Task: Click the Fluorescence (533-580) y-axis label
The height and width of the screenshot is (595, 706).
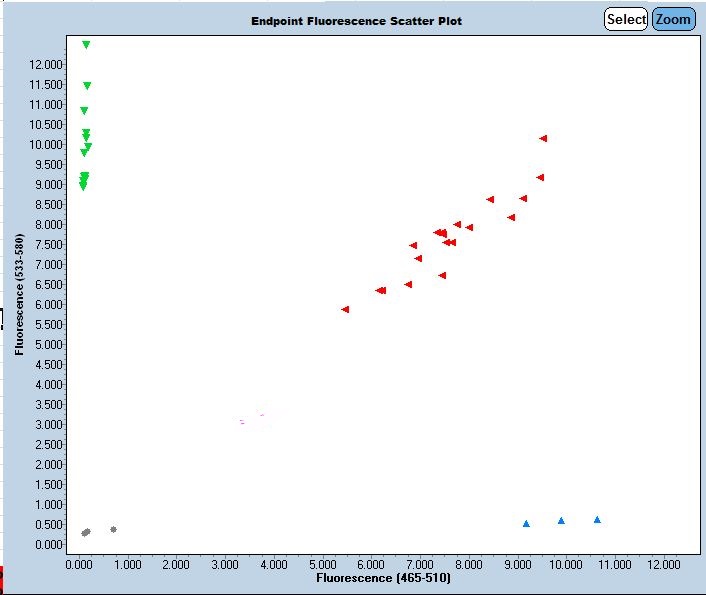Action: (x=20, y=293)
